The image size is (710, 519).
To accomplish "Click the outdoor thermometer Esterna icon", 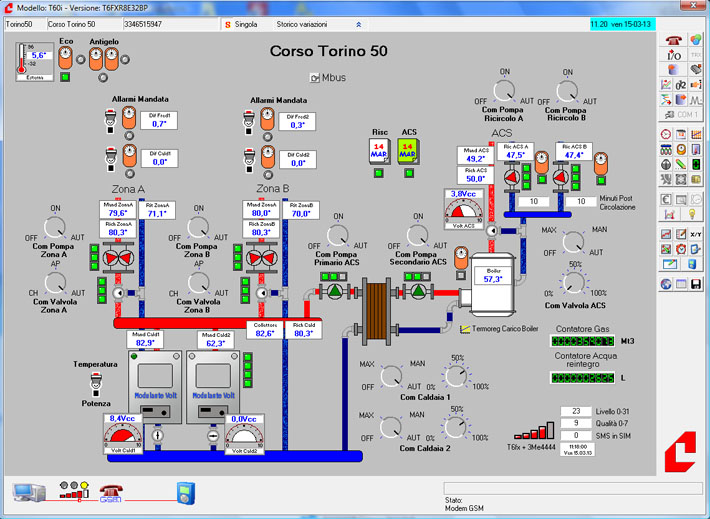I will (x=36, y=60).
